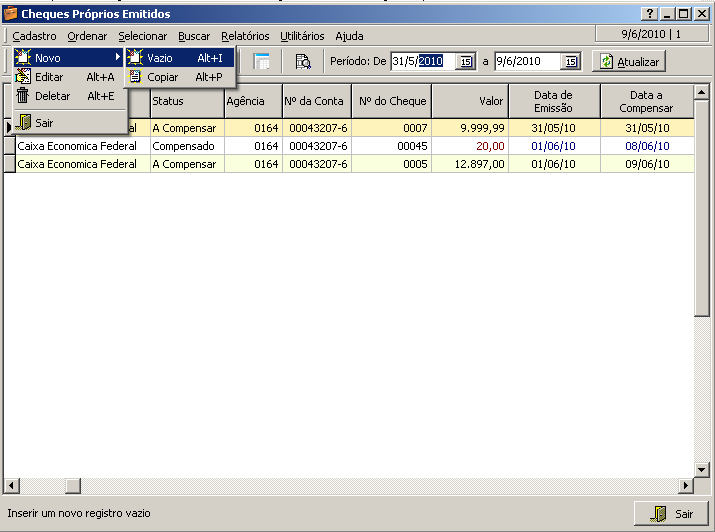
Task: Select the row with cheque number 00045
Action: tap(350, 146)
